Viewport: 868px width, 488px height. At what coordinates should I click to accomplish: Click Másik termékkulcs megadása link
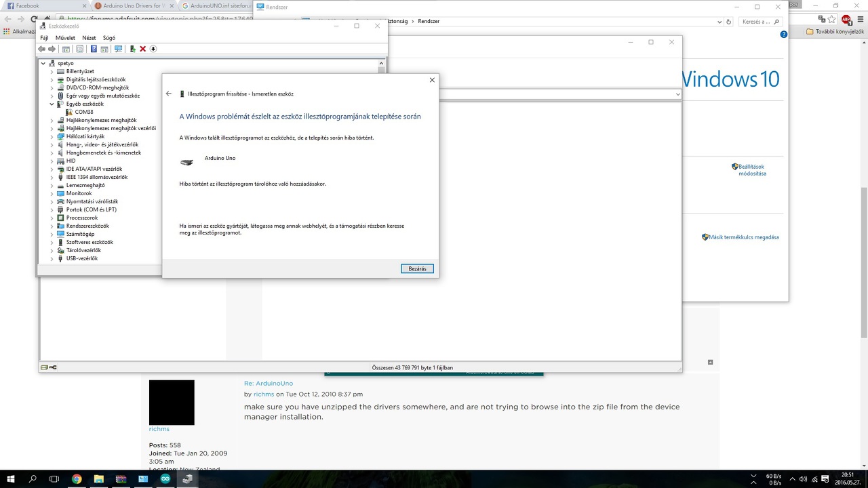click(743, 237)
